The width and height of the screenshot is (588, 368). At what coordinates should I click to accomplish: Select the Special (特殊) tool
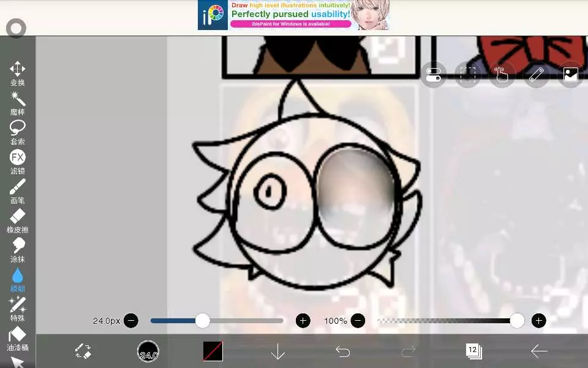[x=17, y=308]
